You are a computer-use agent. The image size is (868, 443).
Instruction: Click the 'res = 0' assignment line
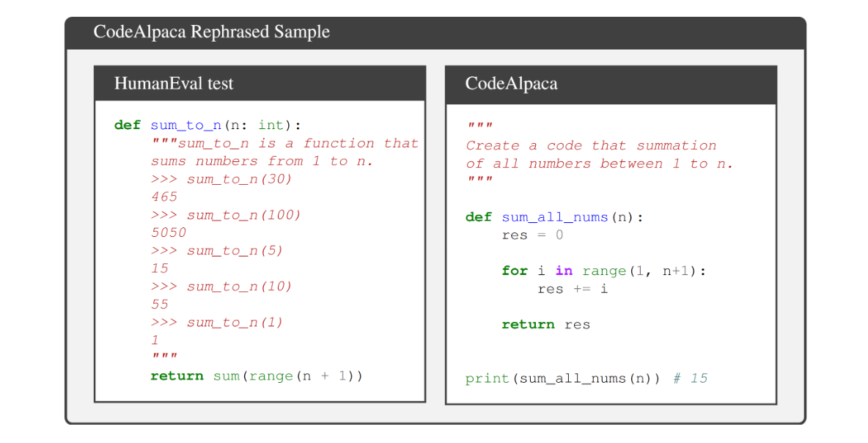pyautogui.click(x=532, y=235)
